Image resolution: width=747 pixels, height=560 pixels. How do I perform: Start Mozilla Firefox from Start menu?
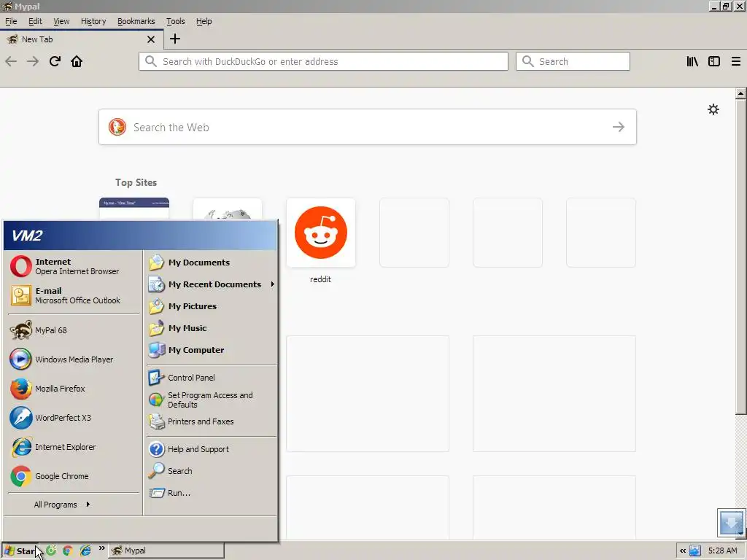pyautogui.click(x=74, y=389)
